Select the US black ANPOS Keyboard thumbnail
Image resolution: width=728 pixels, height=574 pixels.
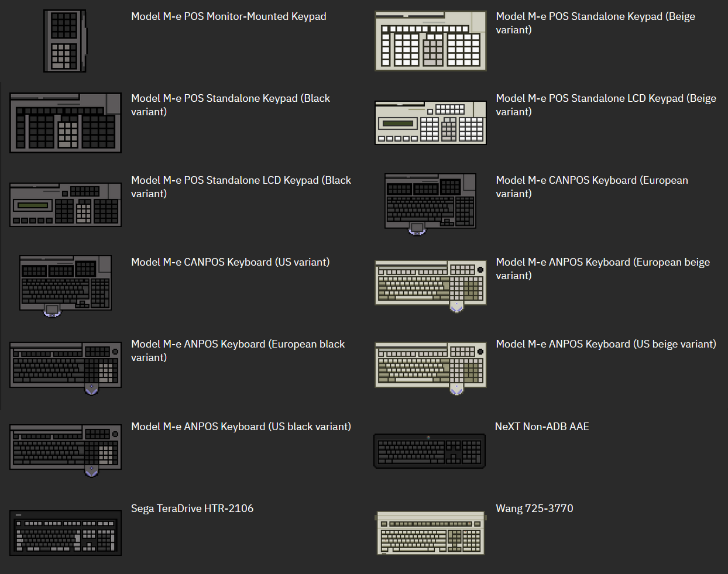tap(65, 448)
